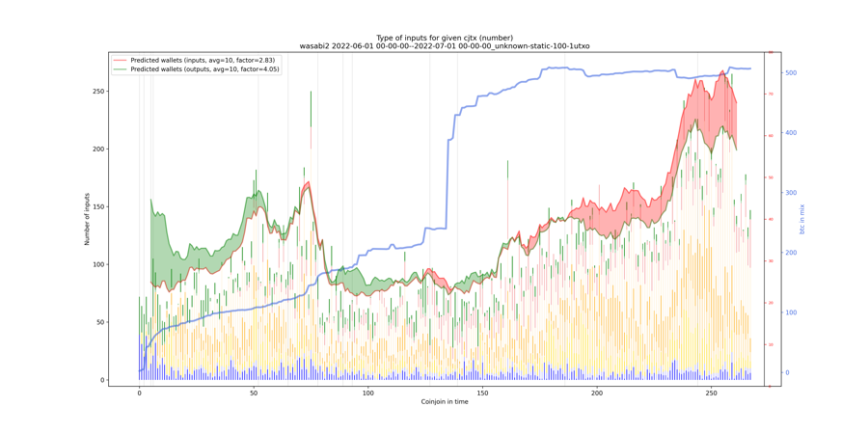Click the "Number of inputs" y-axis label
This screenshot has width=868, height=434.
click(x=87, y=219)
